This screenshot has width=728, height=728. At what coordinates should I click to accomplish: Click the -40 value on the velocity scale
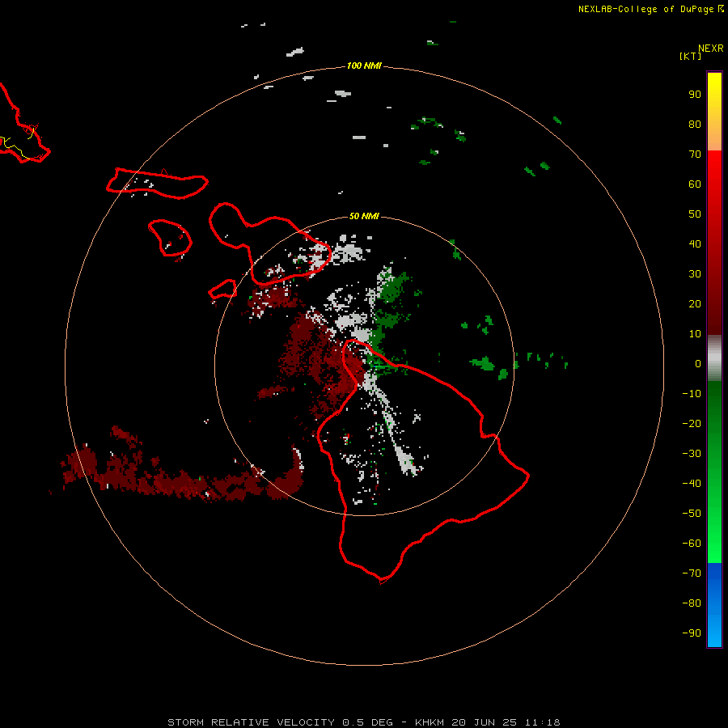click(692, 484)
